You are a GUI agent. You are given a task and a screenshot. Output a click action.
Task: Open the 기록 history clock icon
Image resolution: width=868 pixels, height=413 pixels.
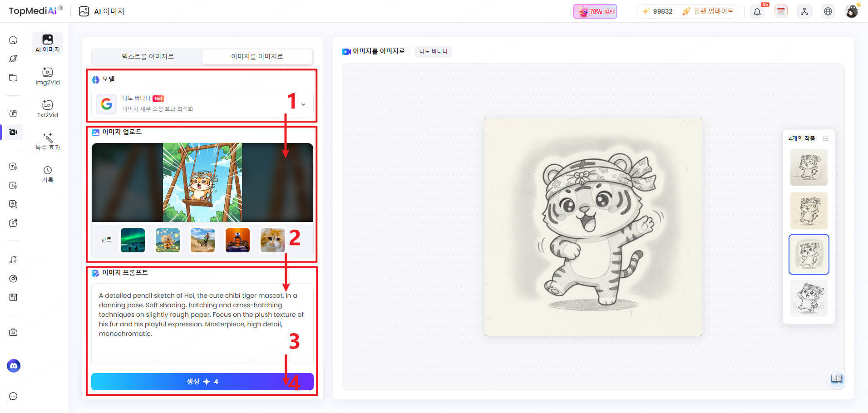click(x=47, y=174)
